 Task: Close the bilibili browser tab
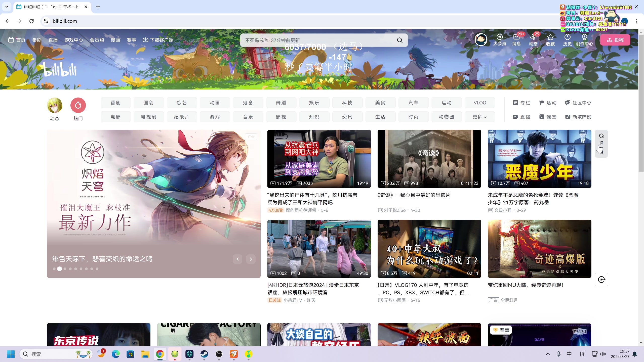coord(86,7)
